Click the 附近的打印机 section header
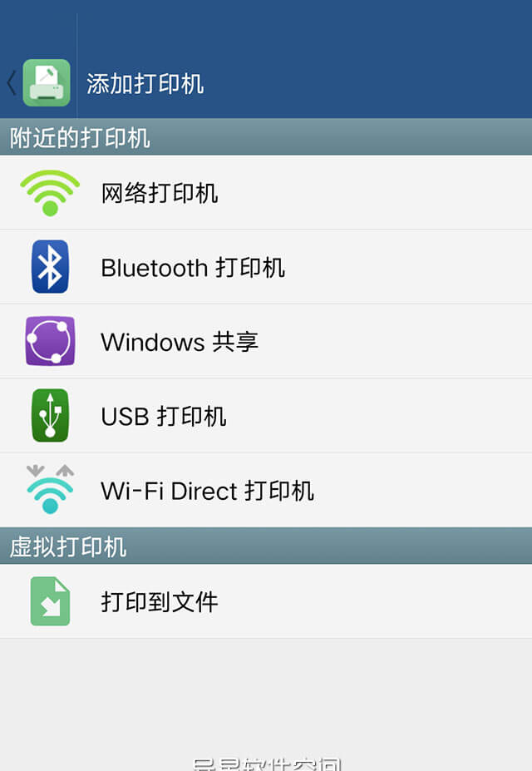 (80, 138)
